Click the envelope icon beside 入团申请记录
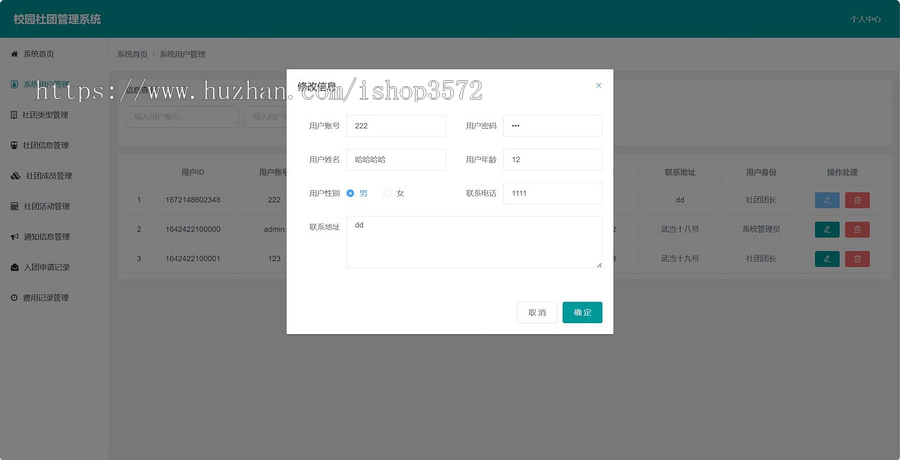The height and width of the screenshot is (460, 900). (15, 267)
